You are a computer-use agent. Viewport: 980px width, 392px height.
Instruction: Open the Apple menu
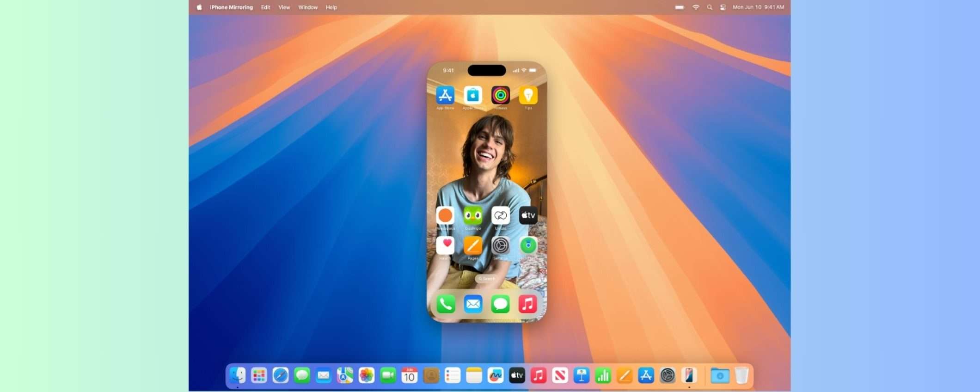[x=199, y=7]
